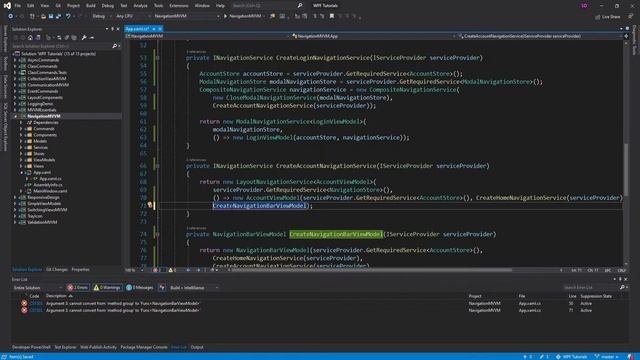Click the Solution Explorer search magnifier icon
This screenshot has height=360, width=640.
tap(114, 46)
